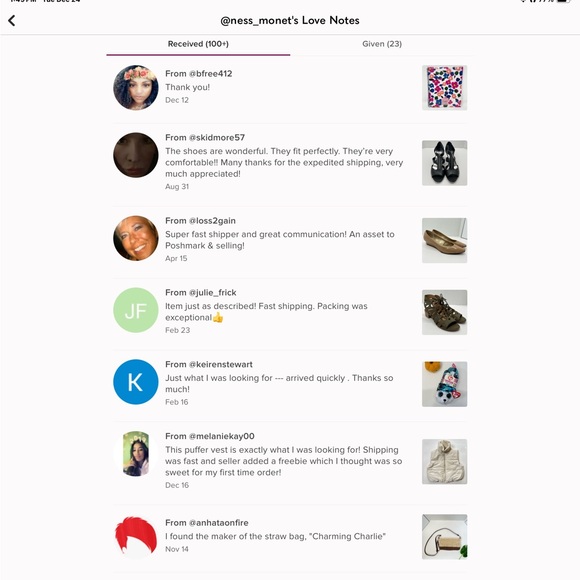Go back using the back arrow
This screenshot has width=580, height=580.
pyautogui.click(x=11, y=20)
